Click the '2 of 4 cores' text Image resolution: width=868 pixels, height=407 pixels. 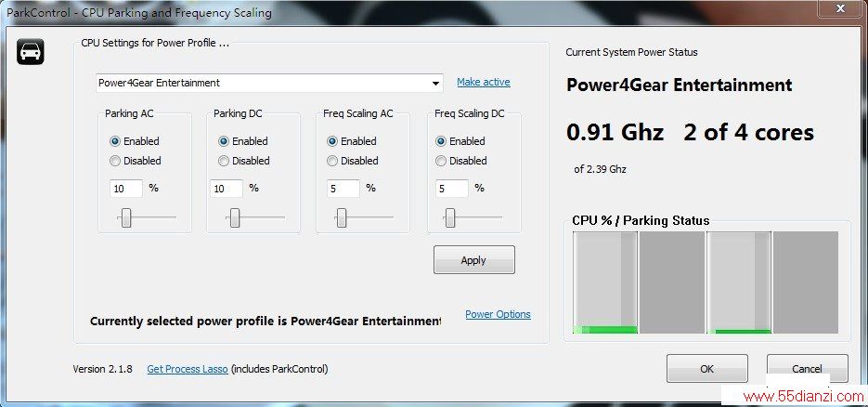(x=748, y=133)
